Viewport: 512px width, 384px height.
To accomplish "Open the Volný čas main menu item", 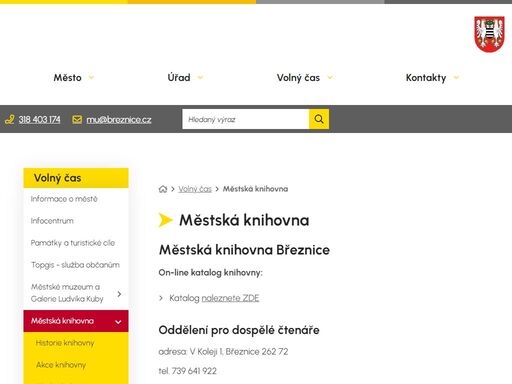I will coord(298,78).
